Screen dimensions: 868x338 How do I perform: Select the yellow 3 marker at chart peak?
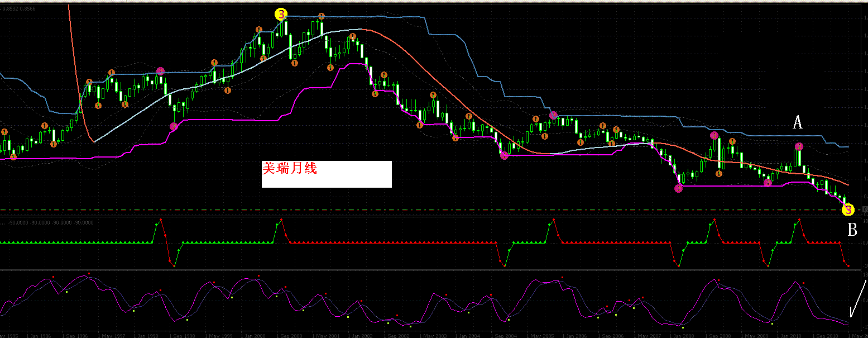click(x=281, y=15)
